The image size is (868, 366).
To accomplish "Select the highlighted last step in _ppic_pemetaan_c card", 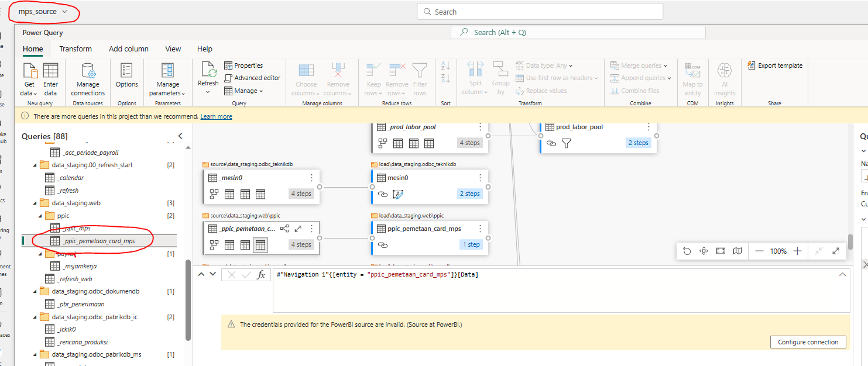I will (x=260, y=244).
